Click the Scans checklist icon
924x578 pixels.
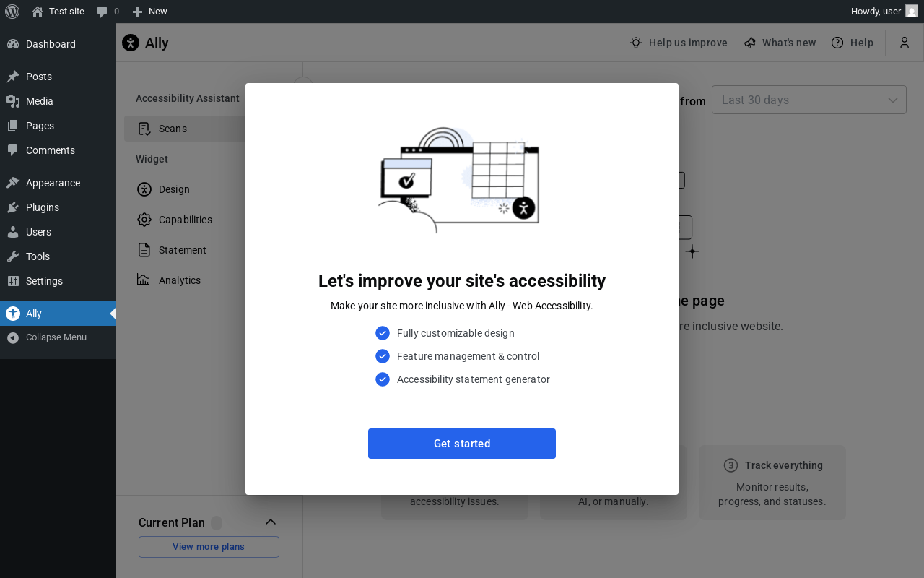[144, 129]
